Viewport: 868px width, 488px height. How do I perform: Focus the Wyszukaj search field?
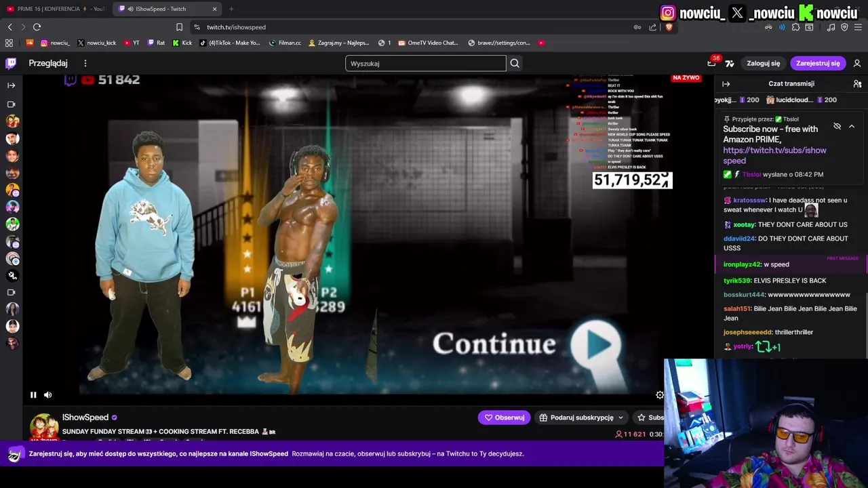[426, 63]
